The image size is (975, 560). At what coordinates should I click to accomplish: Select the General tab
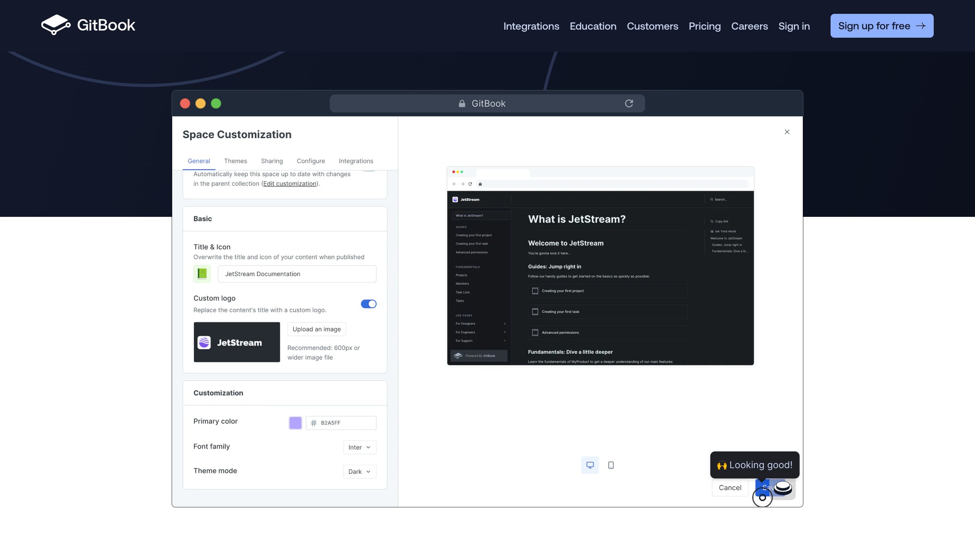click(199, 161)
